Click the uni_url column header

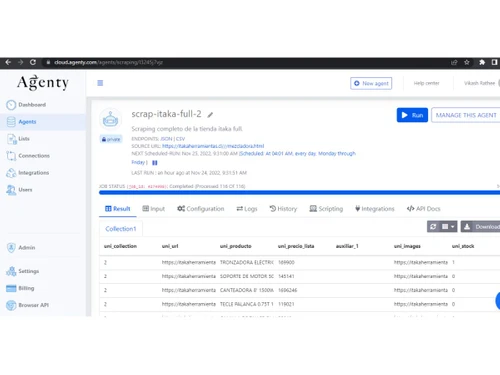tap(170, 246)
